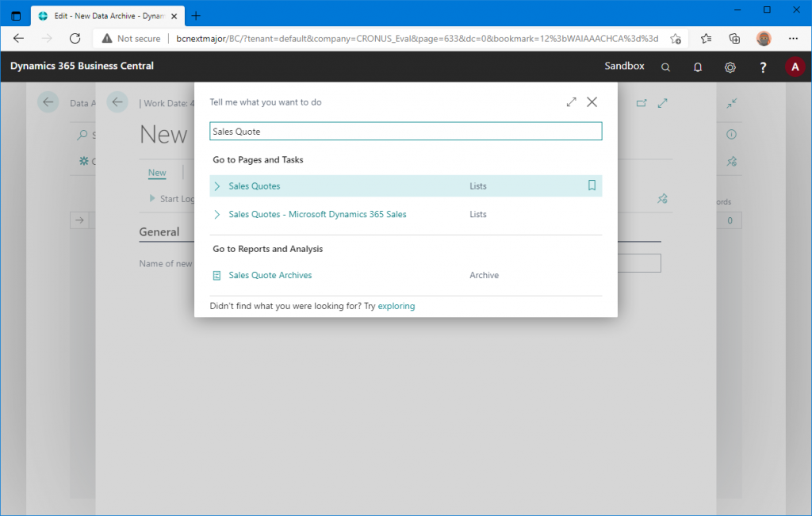Click the arrow button left of General
812x516 pixels.
pyautogui.click(x=79, y=220)
